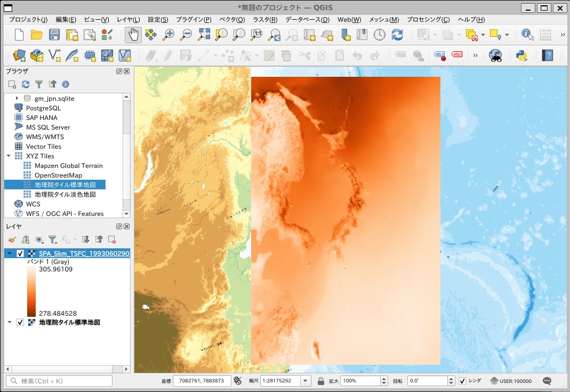Create a new project
570x392 pixels.
(x=19, y=35)
